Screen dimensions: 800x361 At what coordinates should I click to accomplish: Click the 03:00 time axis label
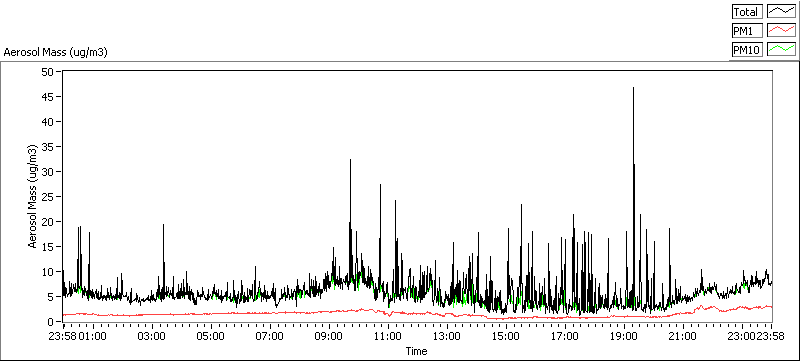tap(152, 337)
